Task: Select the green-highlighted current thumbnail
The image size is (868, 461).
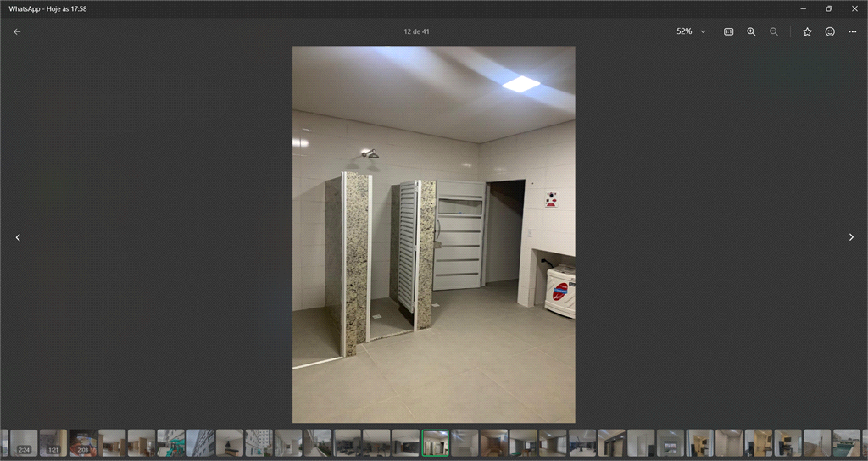Action: (435, 442)
